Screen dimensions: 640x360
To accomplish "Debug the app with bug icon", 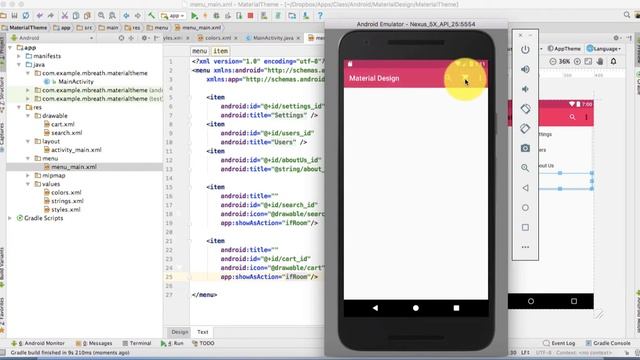I will [216, 16].
